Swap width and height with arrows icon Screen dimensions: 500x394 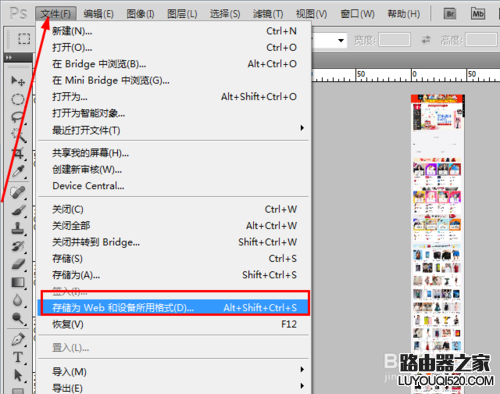point(426,40)
